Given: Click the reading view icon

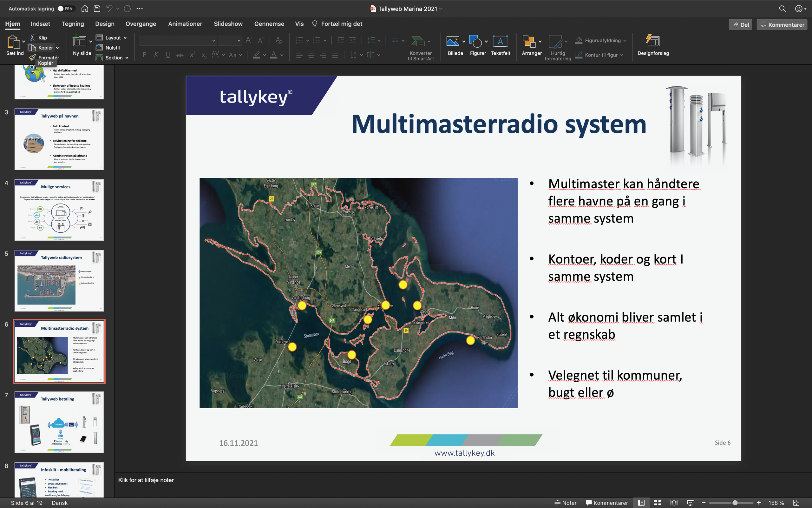Looking at the screenshot, I should 674,503.
